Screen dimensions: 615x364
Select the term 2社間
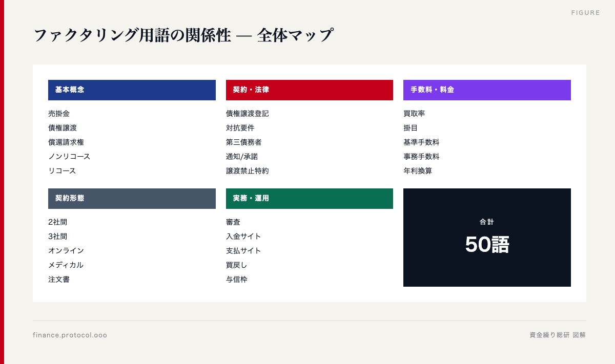[x=58, y=222]
